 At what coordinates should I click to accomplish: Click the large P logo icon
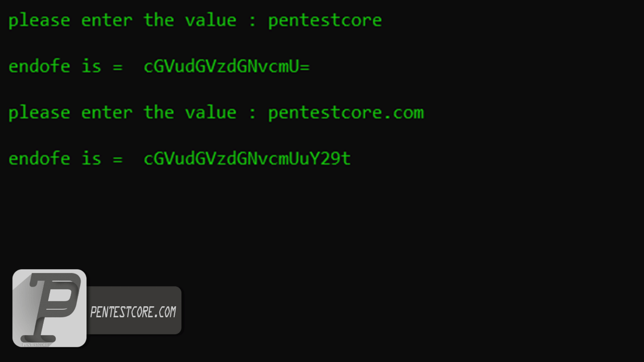pos(50,308)
